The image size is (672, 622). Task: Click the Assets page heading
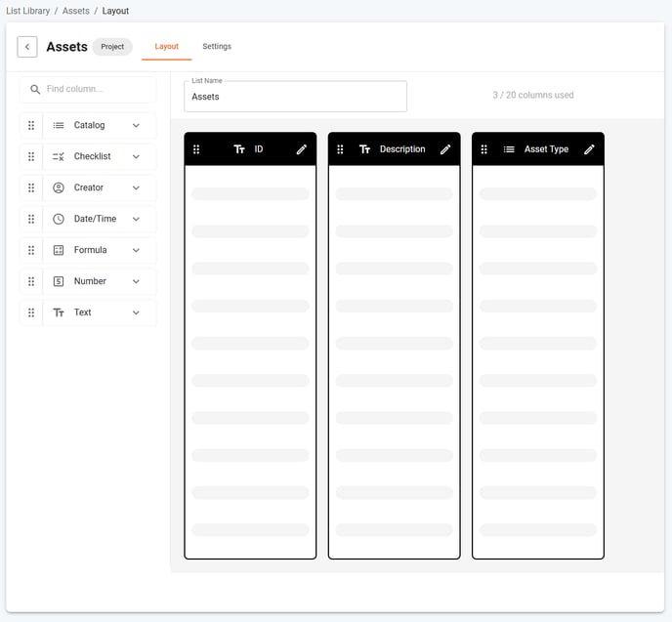[66, 47]
